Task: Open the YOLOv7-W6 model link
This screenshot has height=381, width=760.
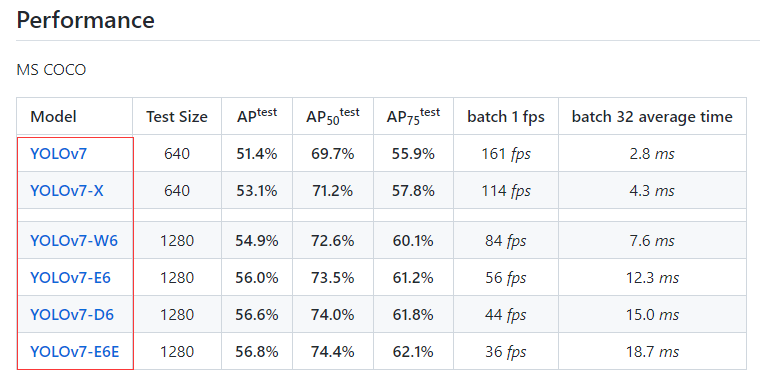Action: [74, 240]
